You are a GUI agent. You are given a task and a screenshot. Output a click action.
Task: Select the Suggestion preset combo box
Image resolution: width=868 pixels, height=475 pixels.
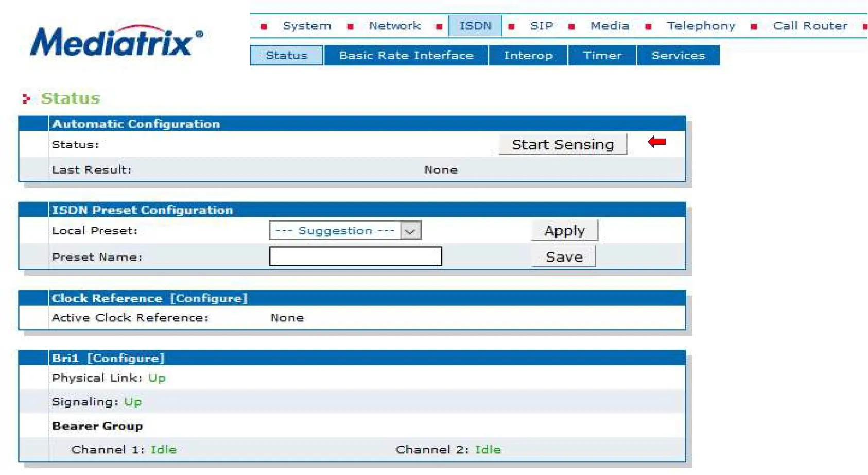[x=336, y=231]
